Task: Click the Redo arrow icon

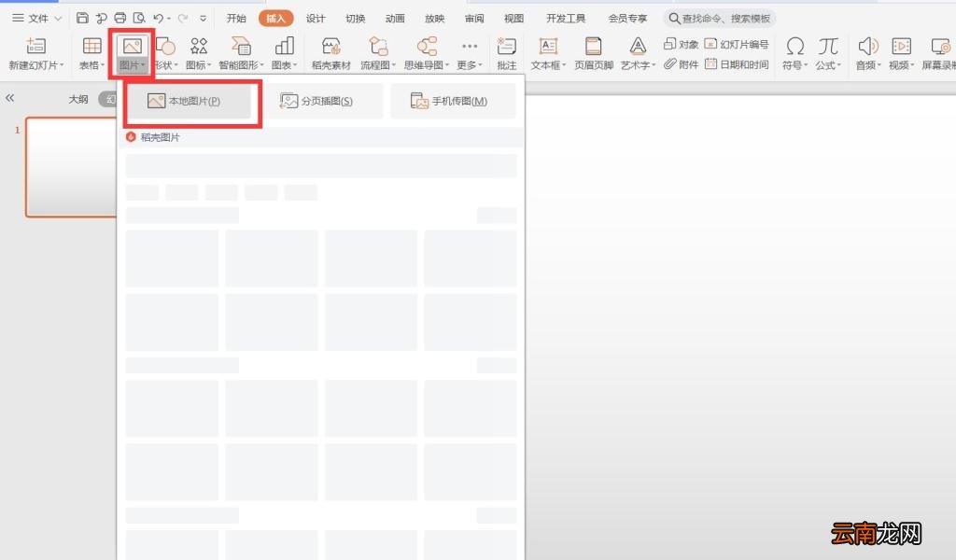Action: (x=182, y=19)
